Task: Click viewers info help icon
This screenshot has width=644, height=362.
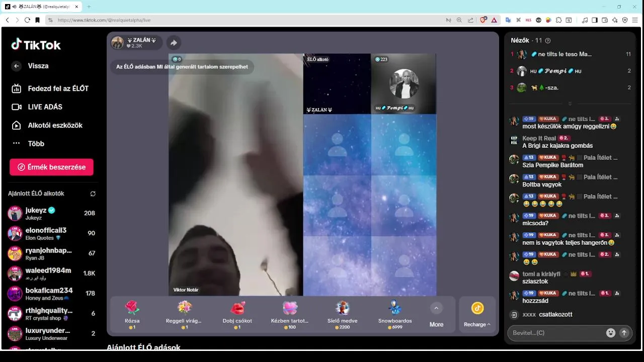Action: click(x=548, y=41)
